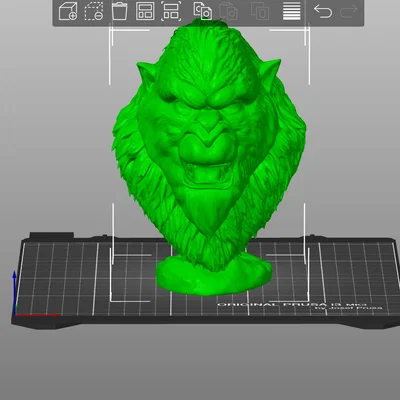Click the Delete all trash can icon
Viewport: 400px width, 400px height.
click(x=119, y=11)
